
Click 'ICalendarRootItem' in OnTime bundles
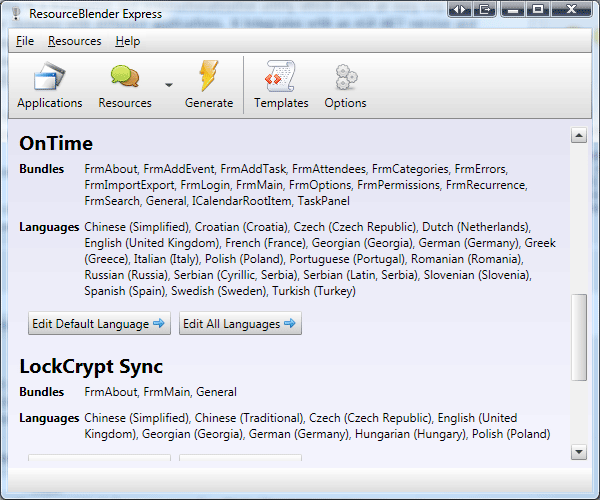241,201
